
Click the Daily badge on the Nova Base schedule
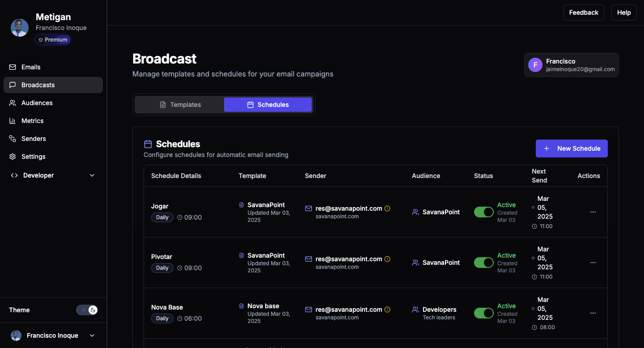pyautogui.click(x=162, y=318)
